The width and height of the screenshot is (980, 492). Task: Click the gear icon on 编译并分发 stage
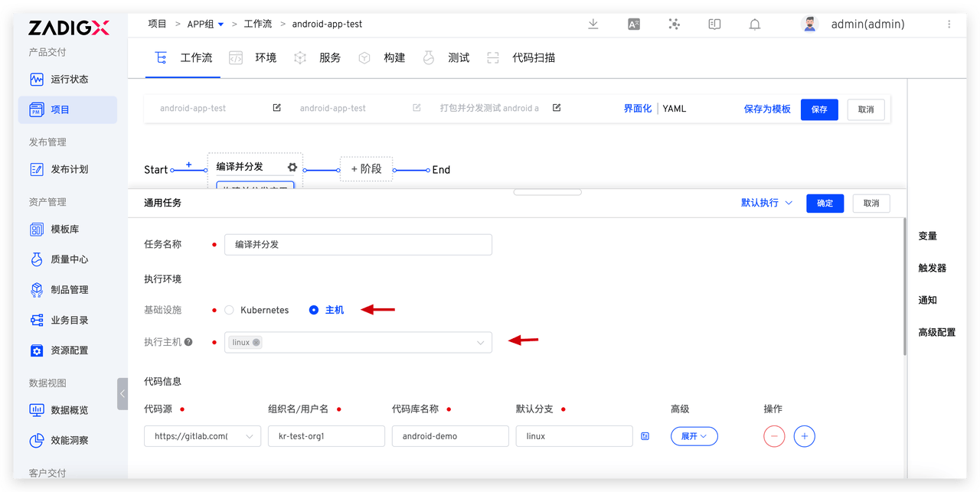point(292,167)
